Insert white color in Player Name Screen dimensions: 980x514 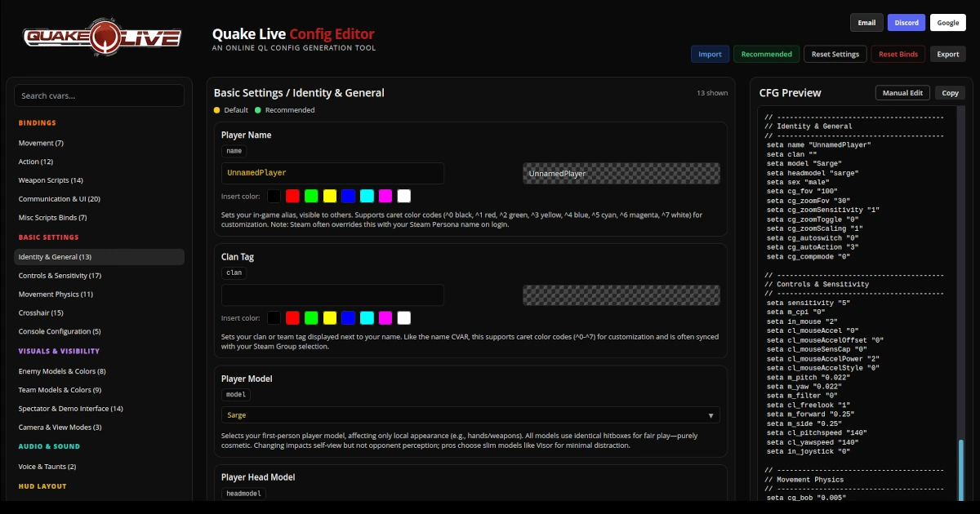(x=404, y=196)
